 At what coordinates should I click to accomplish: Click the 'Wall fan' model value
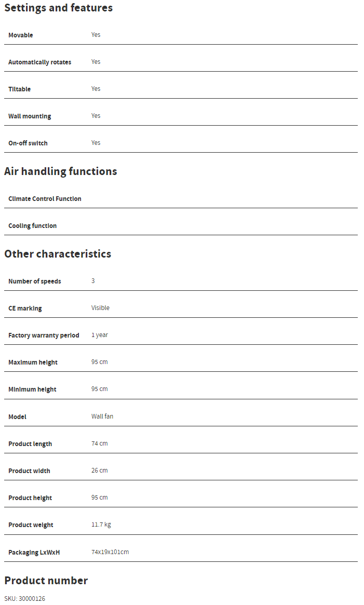(x=102, y=416)
